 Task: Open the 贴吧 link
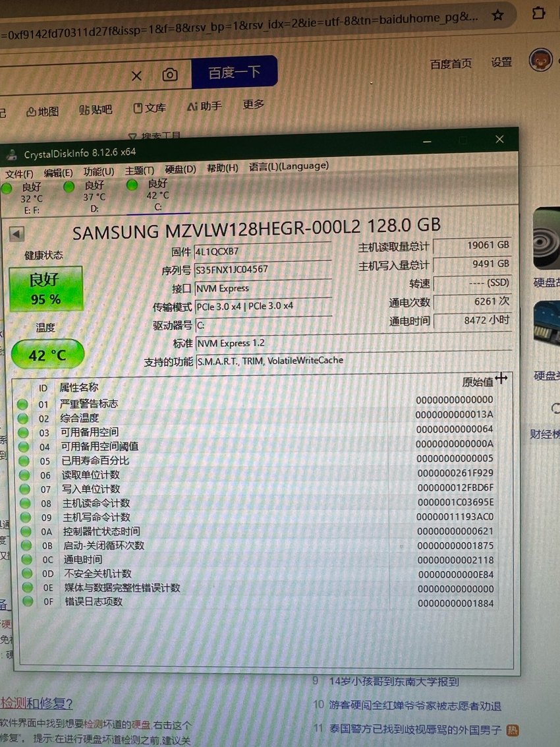[96, 110]
